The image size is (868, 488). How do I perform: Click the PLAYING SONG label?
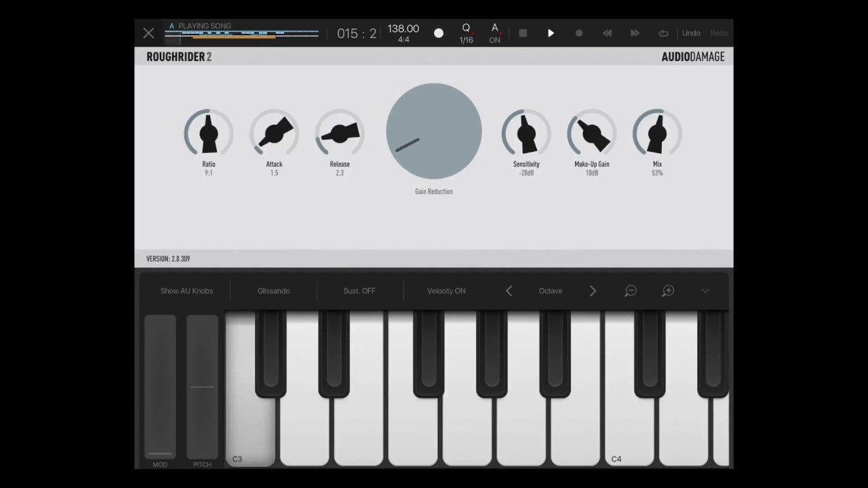205,26
